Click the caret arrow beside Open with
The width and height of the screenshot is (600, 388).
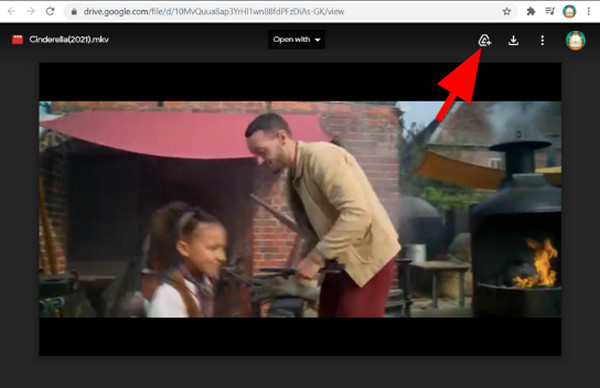[317, 40]
